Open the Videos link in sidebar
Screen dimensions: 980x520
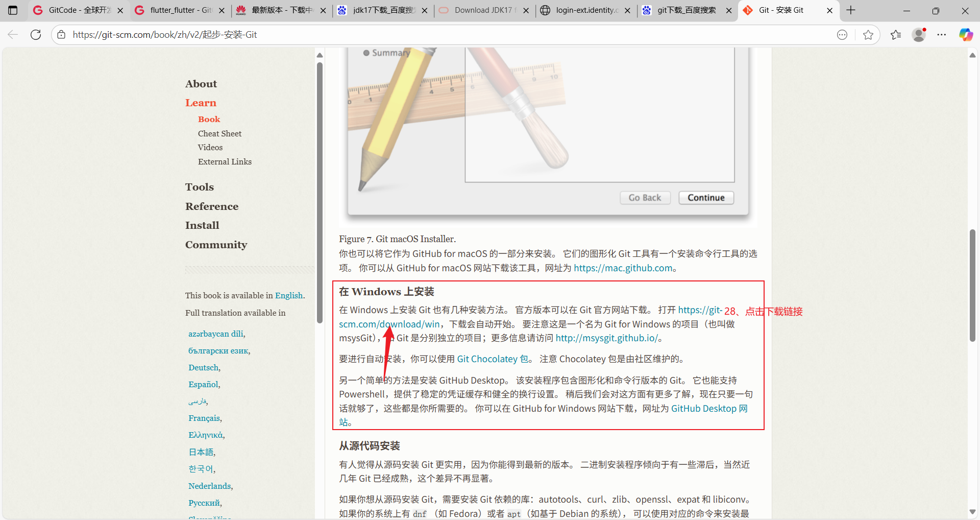click(210, 147)
